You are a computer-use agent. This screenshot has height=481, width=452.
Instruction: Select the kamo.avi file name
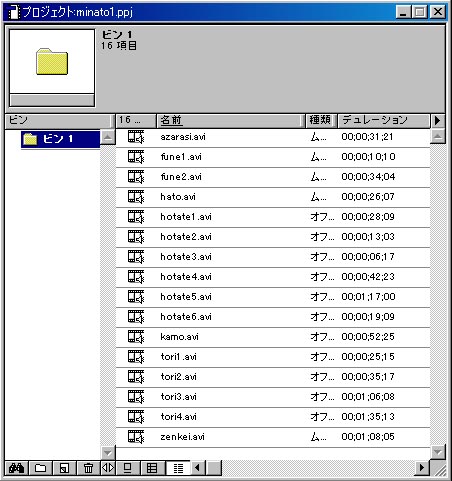coord(179,337)
